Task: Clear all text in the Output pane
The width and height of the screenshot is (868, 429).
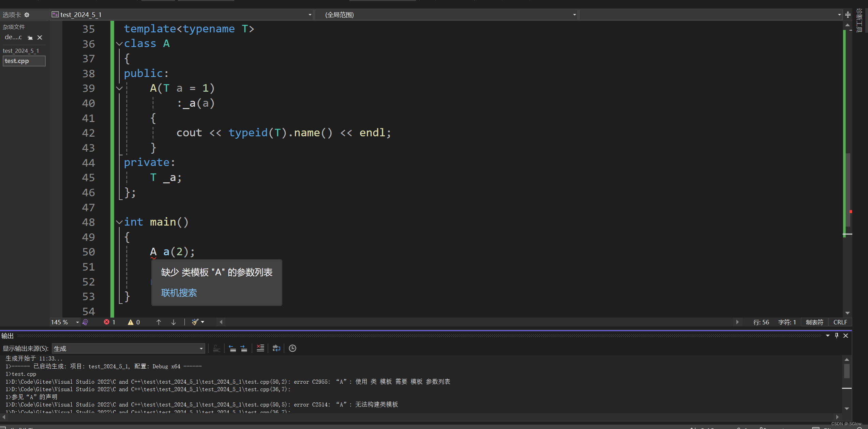Action: tap(260, 348)
